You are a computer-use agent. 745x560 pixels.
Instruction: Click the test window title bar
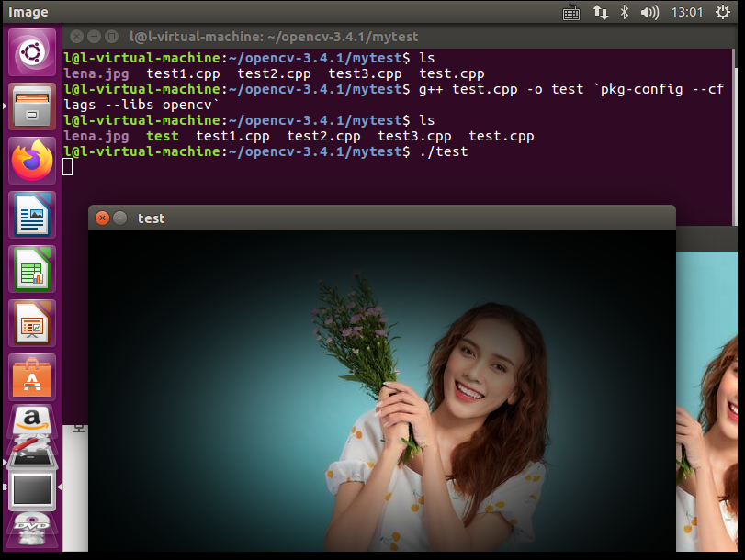(381, 218)
